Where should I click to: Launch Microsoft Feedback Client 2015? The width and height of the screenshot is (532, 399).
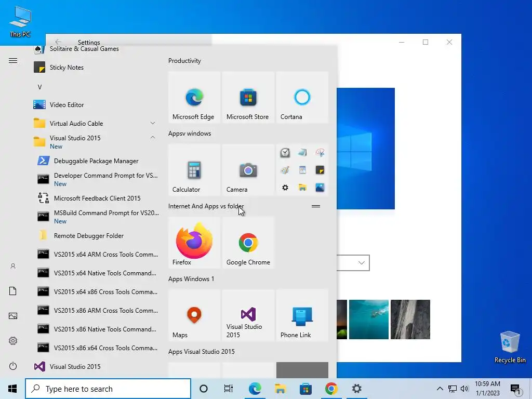tap(96, 198)
